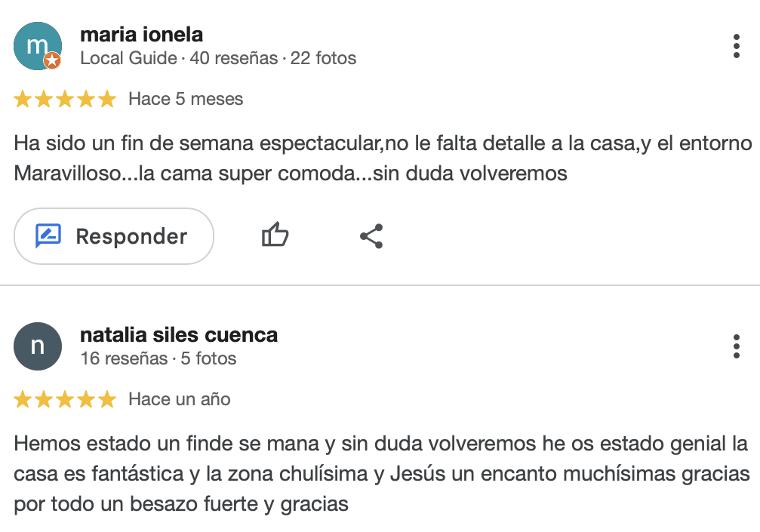Open natalia siles cuenca's profile name link
This screenshot has width=760, height=532.
[x=179, y=334]
